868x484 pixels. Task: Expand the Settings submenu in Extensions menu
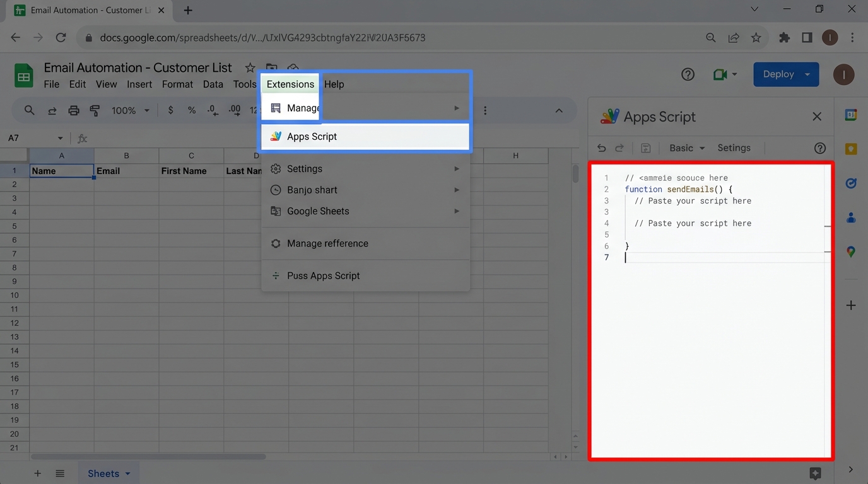click(x=366, y=169)
